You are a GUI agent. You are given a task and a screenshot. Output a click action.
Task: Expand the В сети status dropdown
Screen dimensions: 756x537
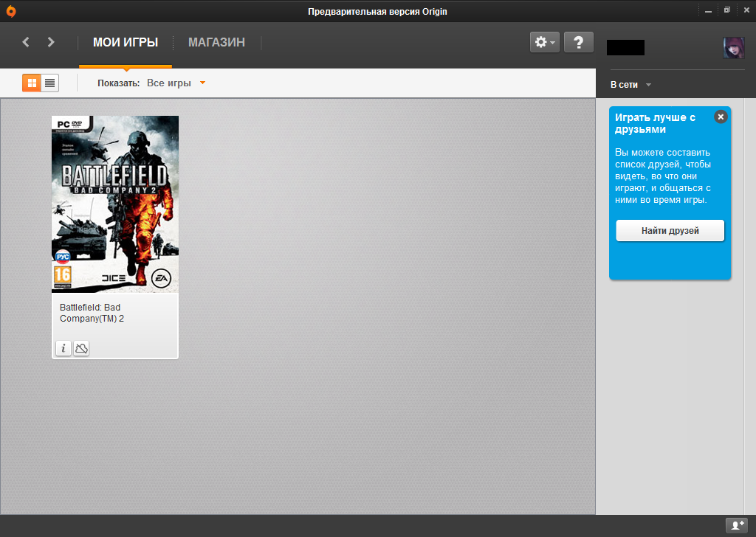point(630,85)
